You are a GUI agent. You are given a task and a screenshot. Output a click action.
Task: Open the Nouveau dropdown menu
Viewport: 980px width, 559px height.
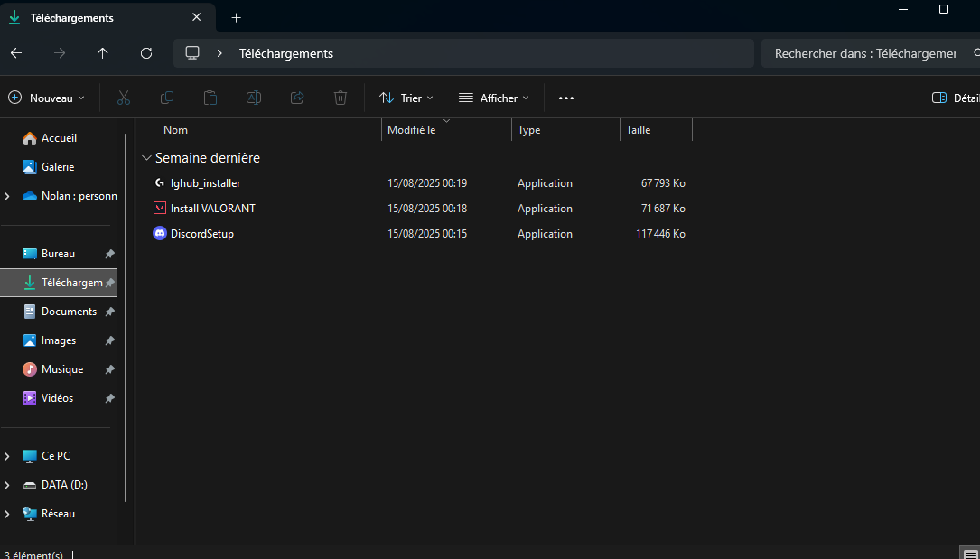point(46,98)
